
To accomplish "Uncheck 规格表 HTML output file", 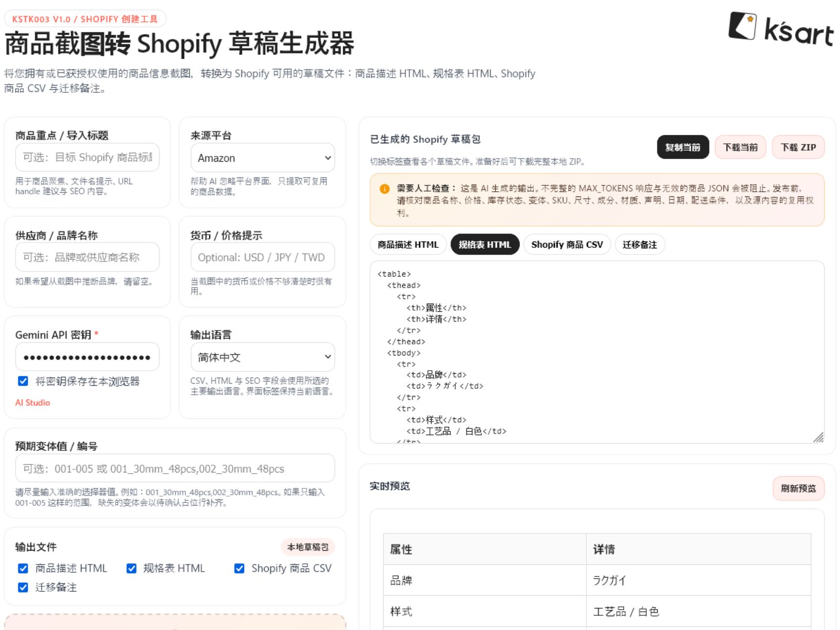I will [131, 569].
